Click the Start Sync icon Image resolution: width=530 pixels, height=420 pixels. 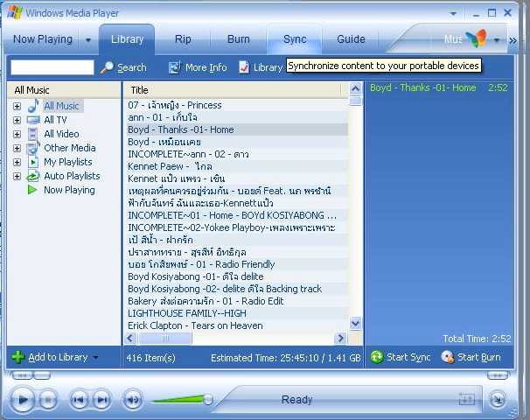(x=377, y=357)
